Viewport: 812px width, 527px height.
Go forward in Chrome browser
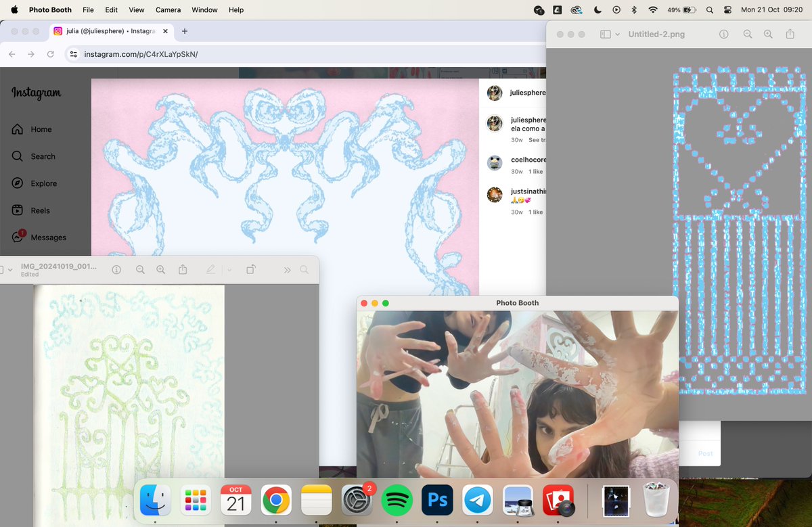point(31,54)
